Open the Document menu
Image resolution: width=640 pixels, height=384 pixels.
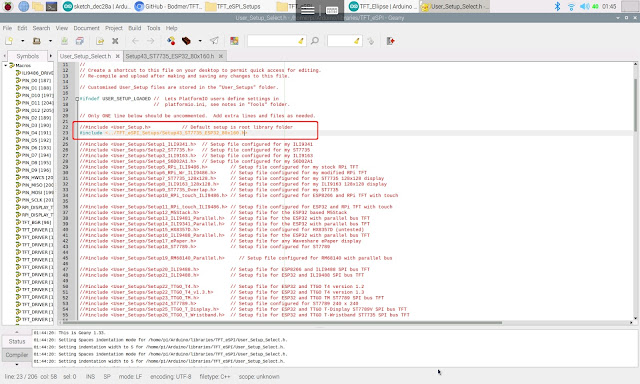point(87,28)
